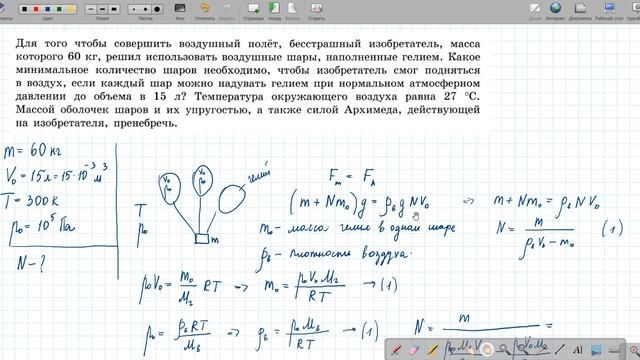Switch to the Доски board mode
The width and height of the screenshot is (640, 360).
click(x=535, y=10)
